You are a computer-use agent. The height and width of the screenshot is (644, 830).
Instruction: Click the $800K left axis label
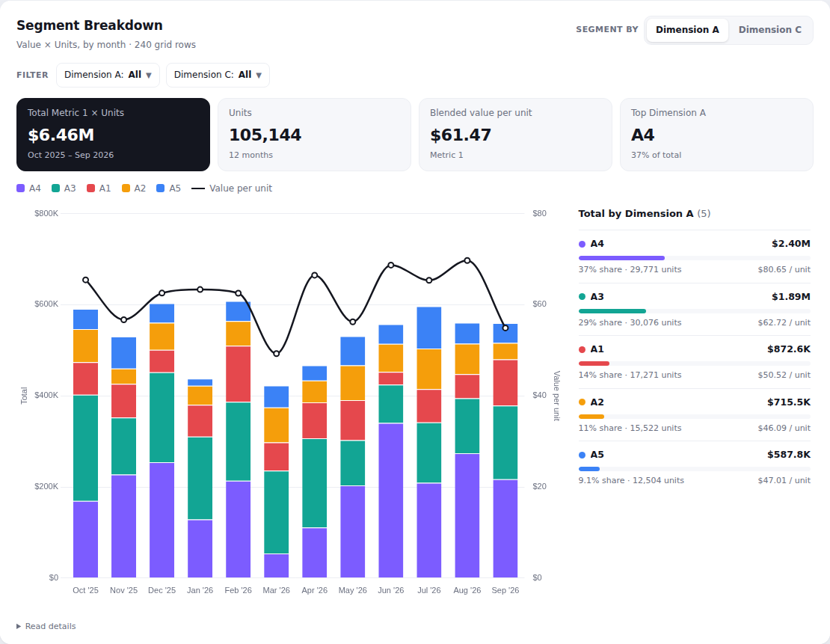click(x=46, y=213)
